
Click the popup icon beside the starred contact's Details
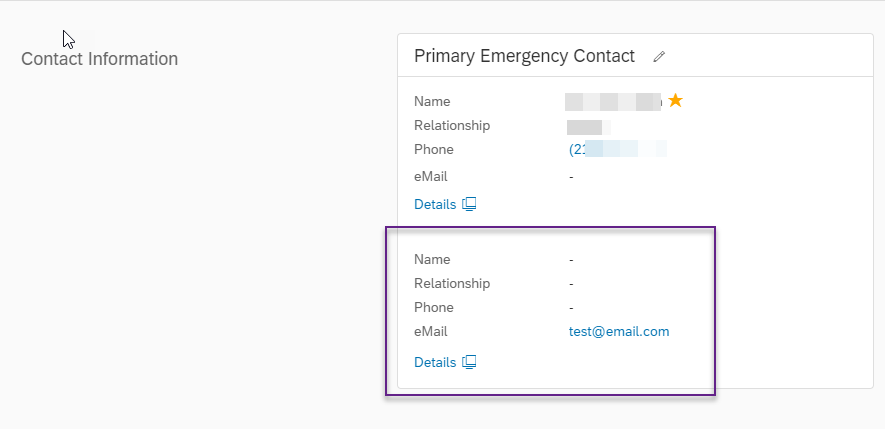point(470,204)
